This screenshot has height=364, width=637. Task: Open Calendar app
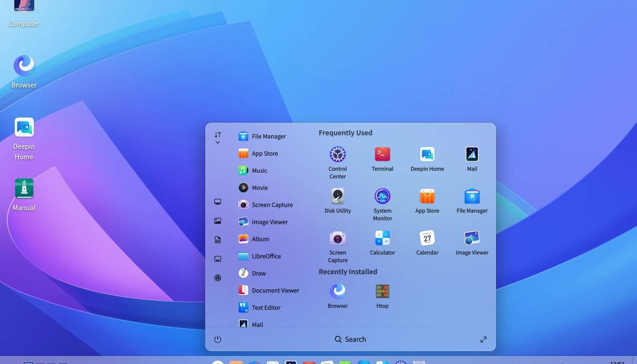point(427,242)
